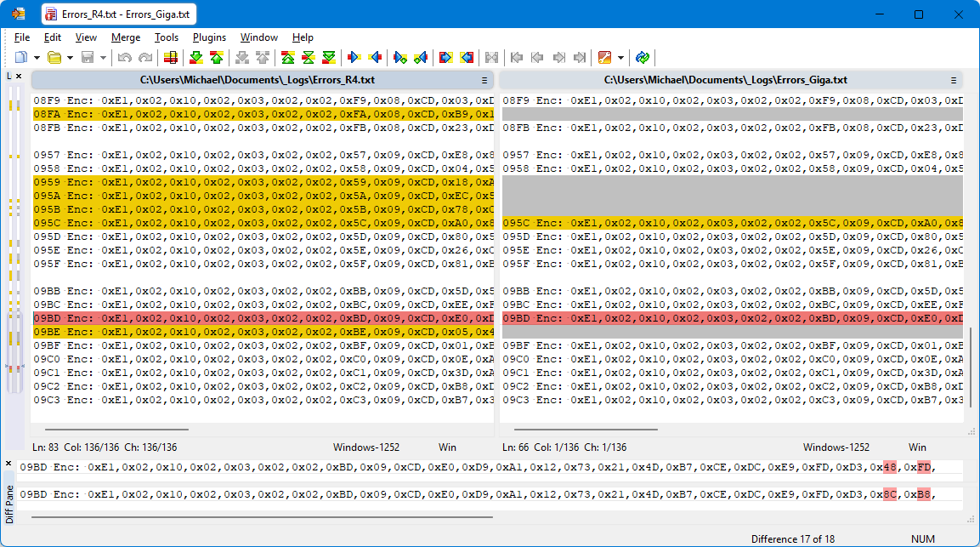The image size is (980, 547).
Task: Copy difference to the left pane
Action: coord(375,58)
